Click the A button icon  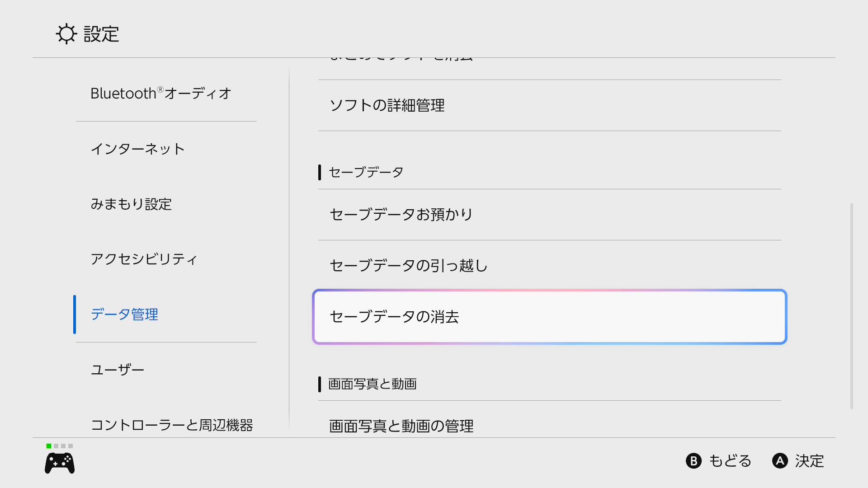pyautogui.click(x=780, y=461)
